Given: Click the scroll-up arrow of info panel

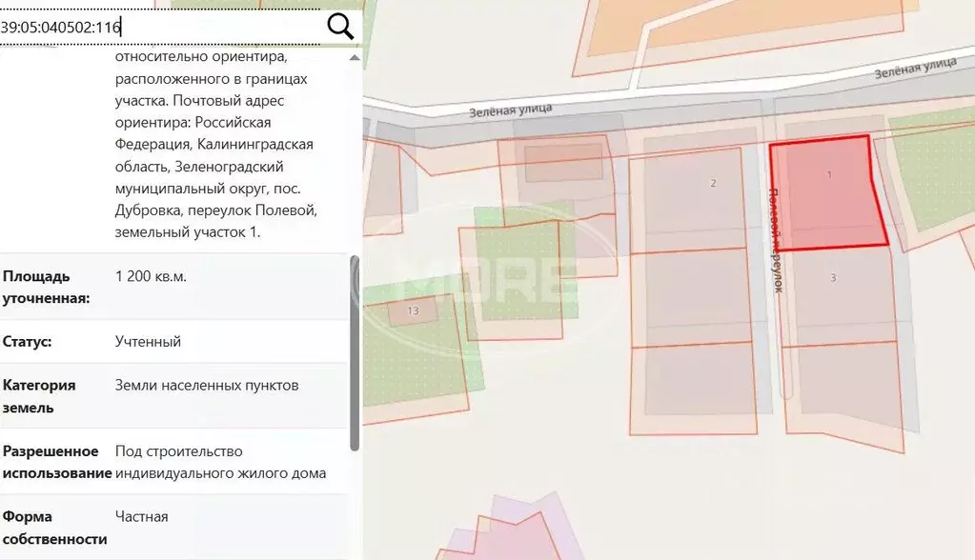Looking at the screenshot, I should tap(355, 58).
